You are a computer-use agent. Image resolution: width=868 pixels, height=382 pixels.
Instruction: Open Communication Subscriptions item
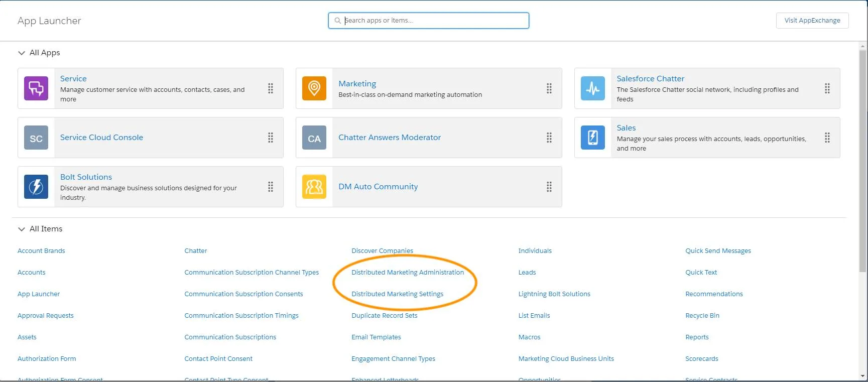pyautogui.click(x=230, y=337)
